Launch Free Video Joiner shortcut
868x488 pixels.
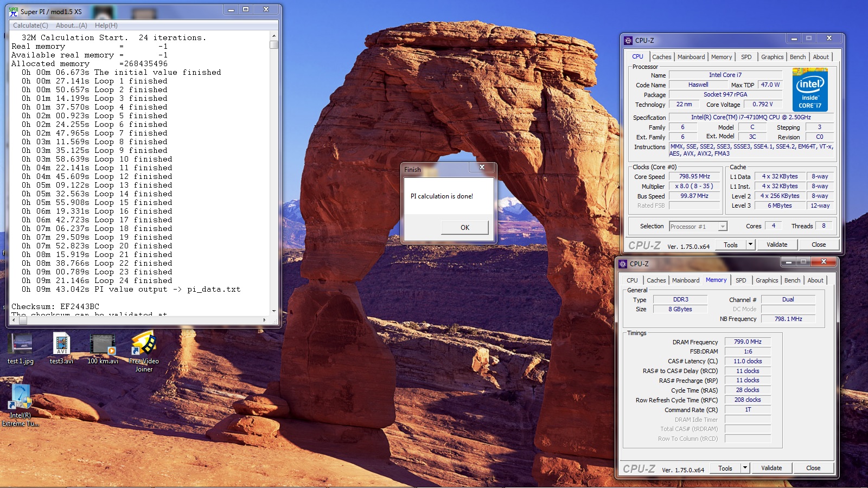point(144,352)
